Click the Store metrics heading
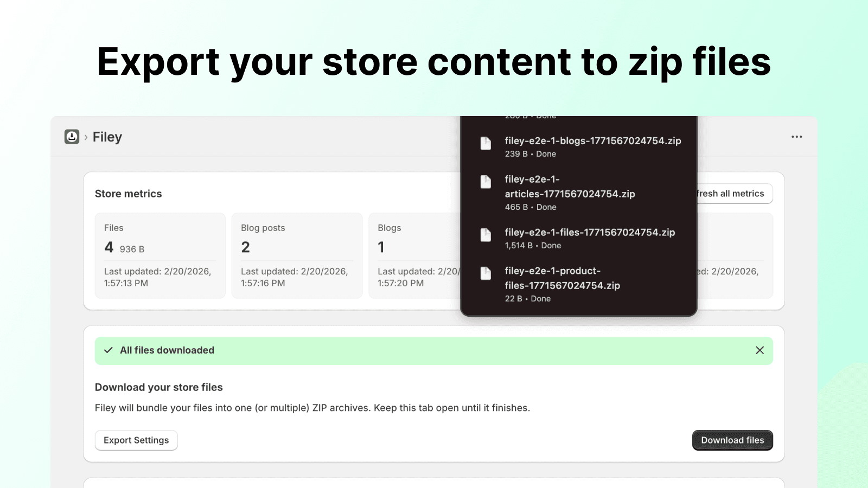This screenshot has width=868, height=488. (129, 194)
